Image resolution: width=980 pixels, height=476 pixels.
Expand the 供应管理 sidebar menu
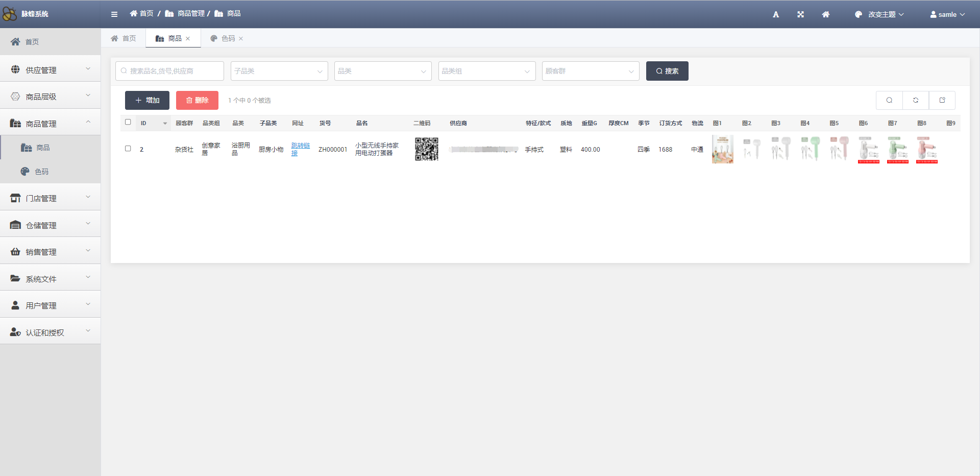50,69
